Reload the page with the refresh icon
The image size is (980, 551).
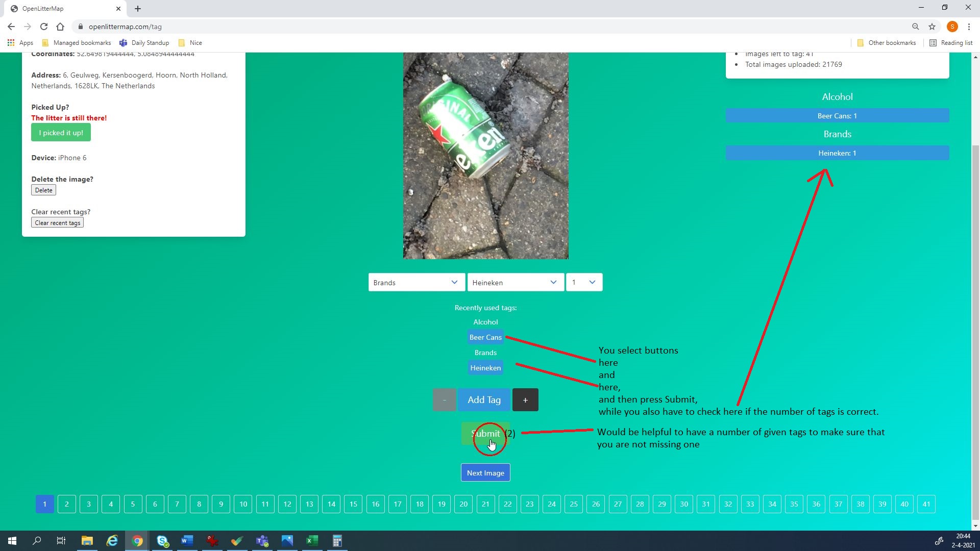(x=44, y=27)
